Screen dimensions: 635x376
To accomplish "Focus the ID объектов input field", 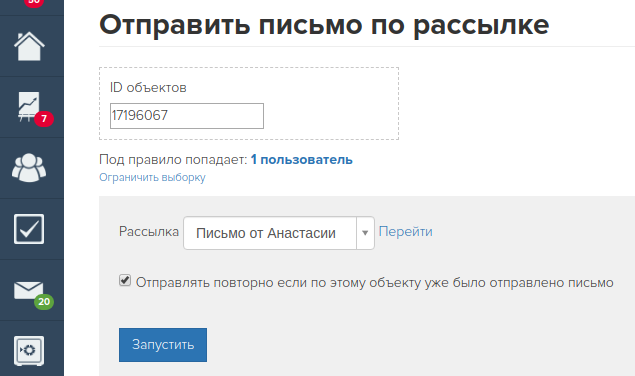I will pyautogui.click(x=187, y=116).
